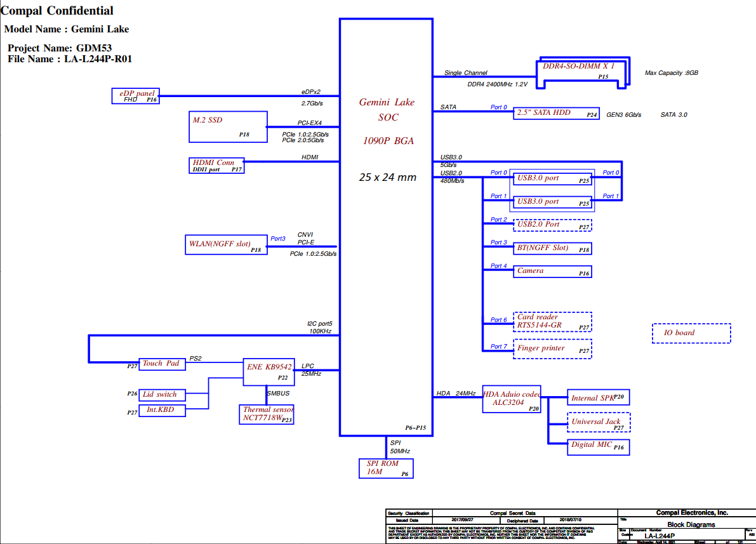Select the Int.KBD block
756x544 pixels.
(162, 411)
